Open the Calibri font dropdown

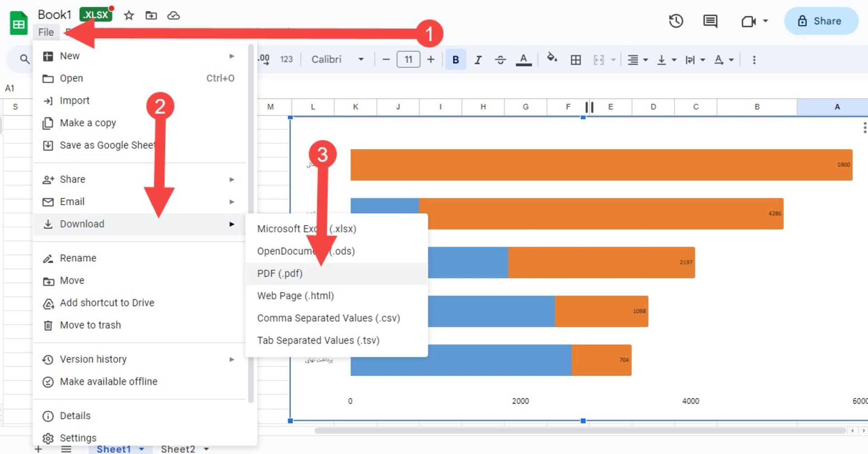pyautogui.click(x=337, y=60)
